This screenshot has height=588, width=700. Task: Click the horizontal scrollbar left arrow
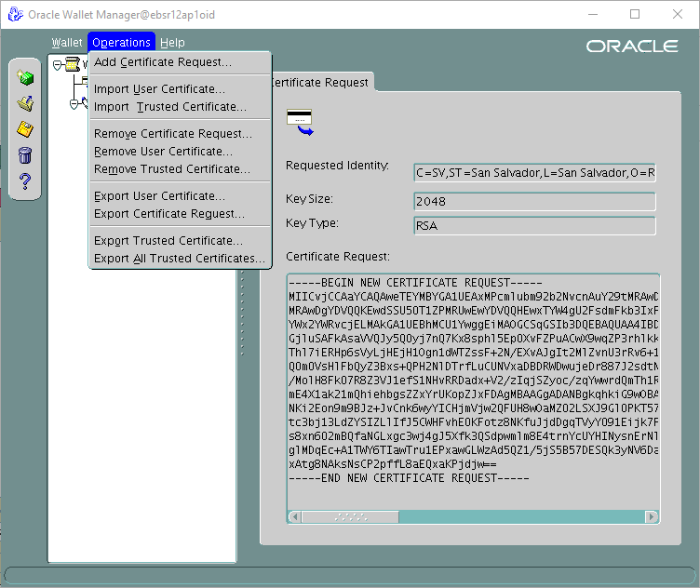click(x=295, y=516)
